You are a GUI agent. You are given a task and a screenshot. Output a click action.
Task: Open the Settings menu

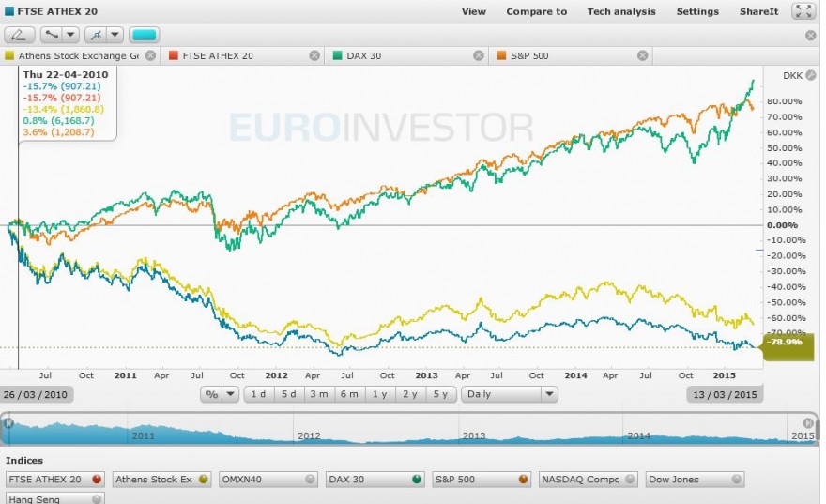697,11
